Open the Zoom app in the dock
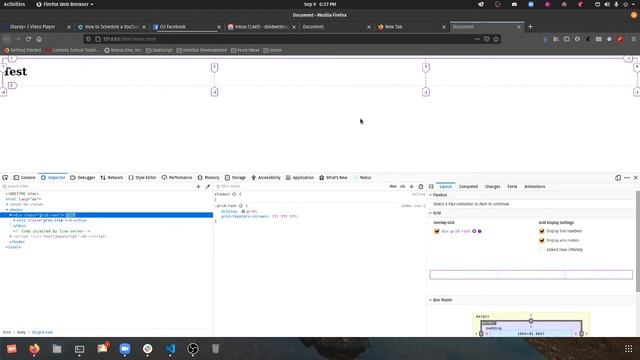The width and height of the screenshot is (640, 360). [x=125, y=349]
